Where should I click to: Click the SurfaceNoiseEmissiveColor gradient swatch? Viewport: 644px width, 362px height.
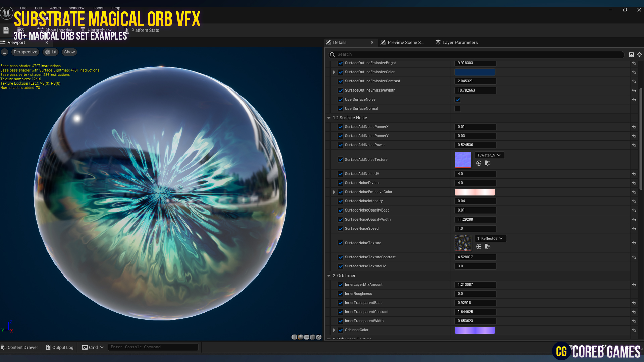[x=475, y=192]
